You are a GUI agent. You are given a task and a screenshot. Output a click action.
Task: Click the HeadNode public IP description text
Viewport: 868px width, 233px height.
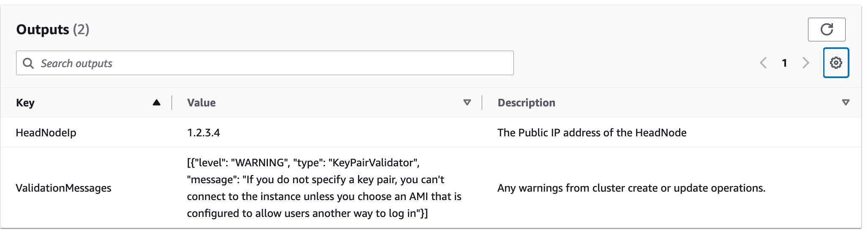[592, 133]
